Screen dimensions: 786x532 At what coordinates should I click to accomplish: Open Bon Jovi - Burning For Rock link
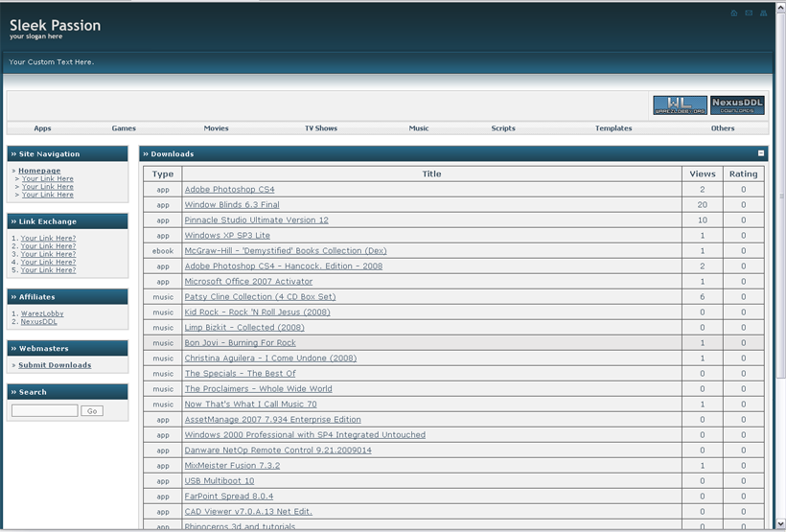click(240, 343)
